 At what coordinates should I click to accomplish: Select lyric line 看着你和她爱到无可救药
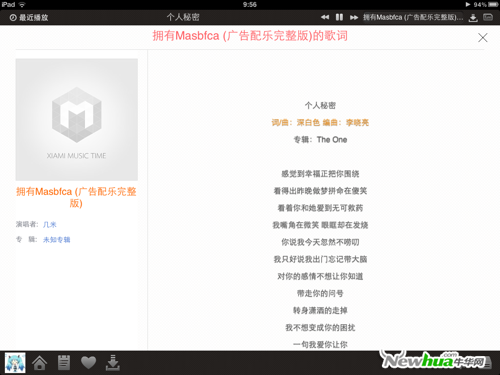pos(320,208)
